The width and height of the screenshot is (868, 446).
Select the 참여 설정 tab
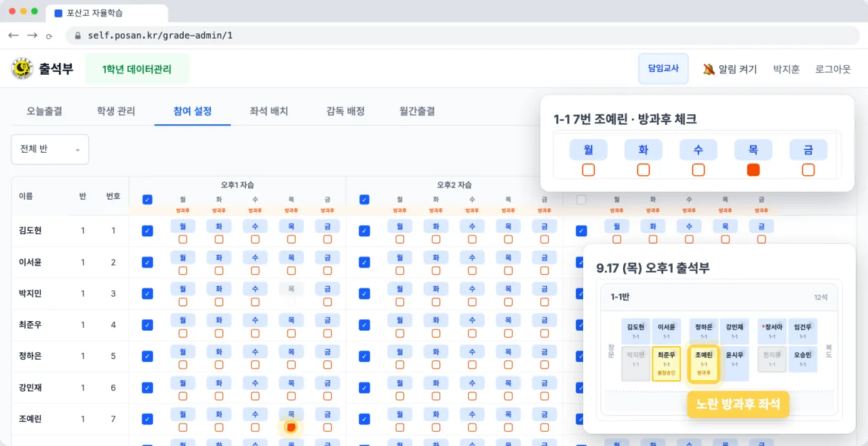193,111
